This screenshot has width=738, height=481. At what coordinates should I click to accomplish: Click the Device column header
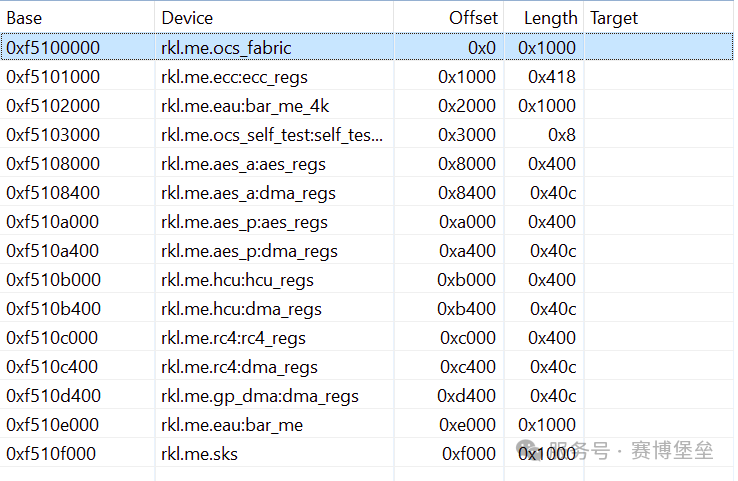tap(274, 18)
